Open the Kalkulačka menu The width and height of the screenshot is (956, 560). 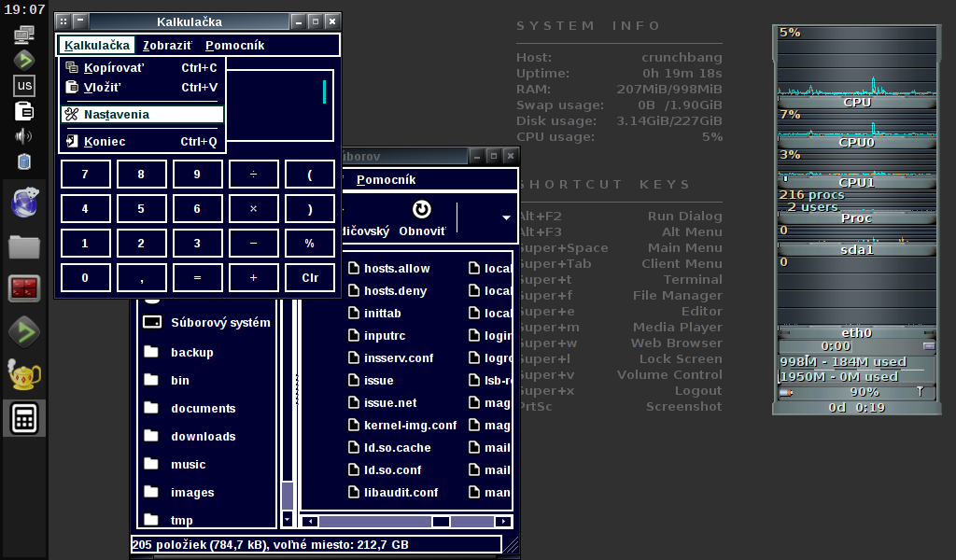[97, 45]
